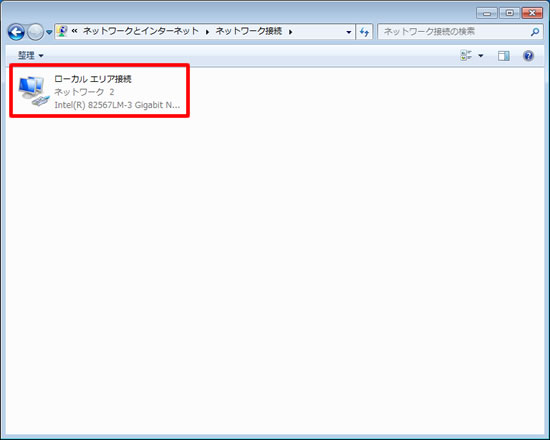Click the magnifier search icon
This screenshot has height=440, width=550.
[x=535, y=32]
